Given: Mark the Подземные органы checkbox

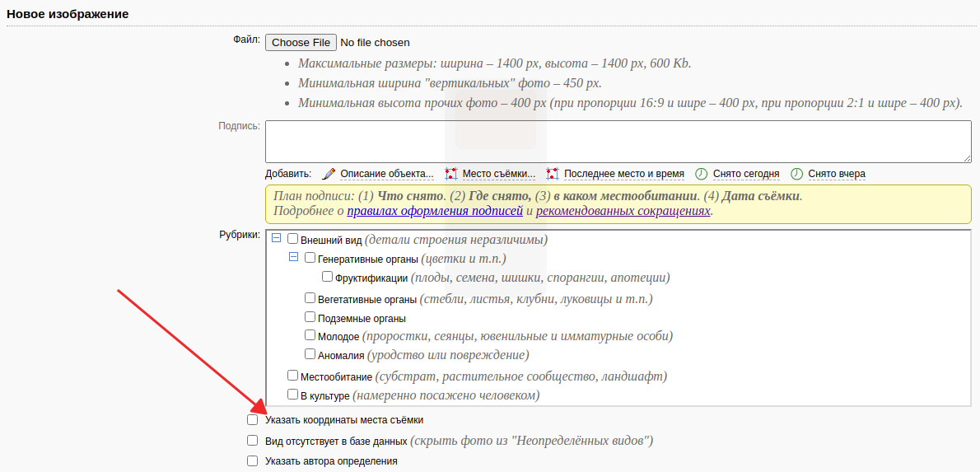Looking at the screenshot, I should pos(310,317).
